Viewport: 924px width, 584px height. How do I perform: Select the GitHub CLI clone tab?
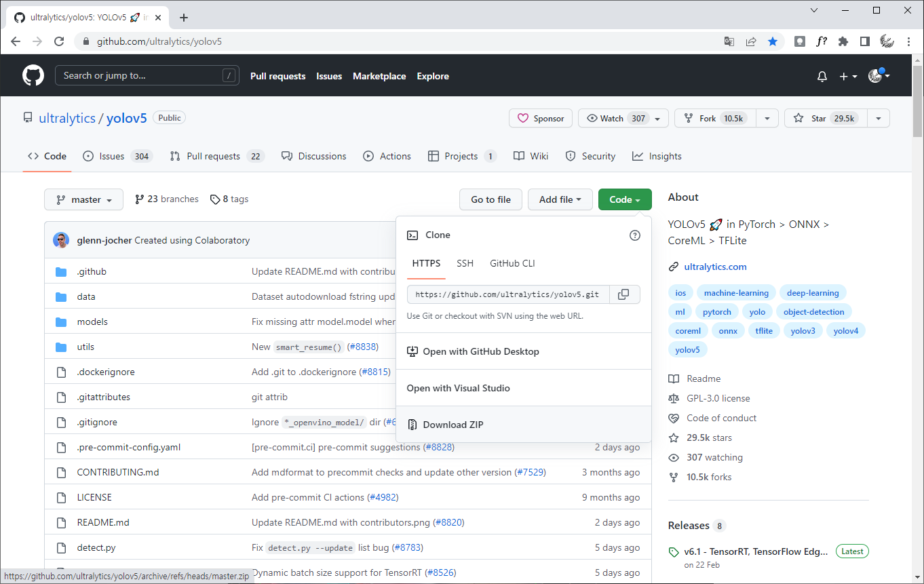coord(512,263)
